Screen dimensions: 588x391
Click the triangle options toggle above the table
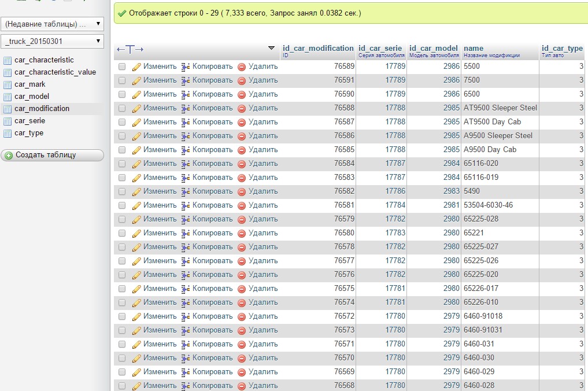pos(272,48)
